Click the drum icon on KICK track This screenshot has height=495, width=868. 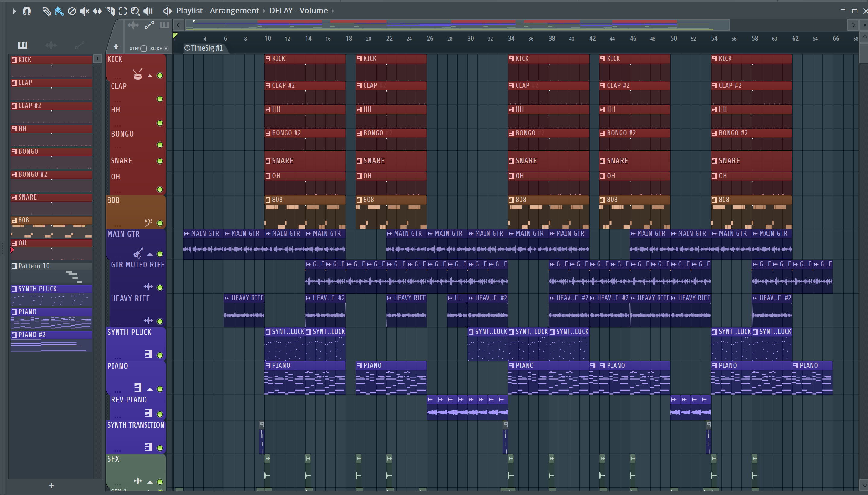138,74
